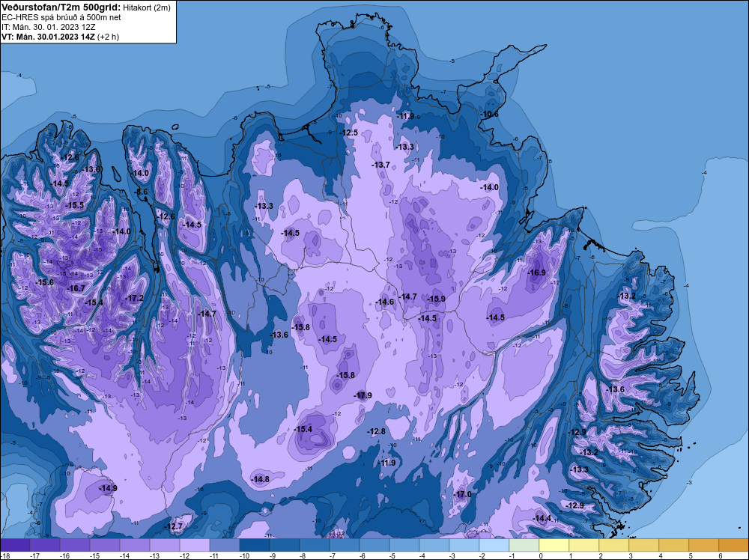Click the -14.6 temperature reading
Viewport: 749px width, 560px height.
[x=384, y=302]
